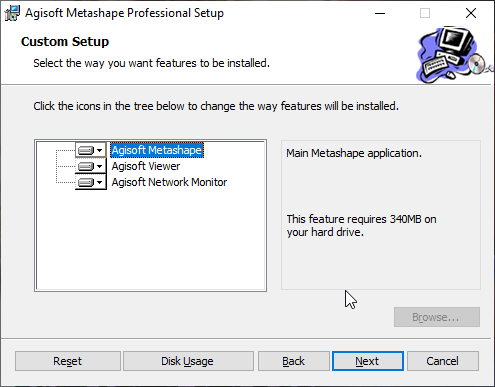Minimize the Metashape Setup window
Viewport: 495px width, 387px height.
tap(380, 13)
